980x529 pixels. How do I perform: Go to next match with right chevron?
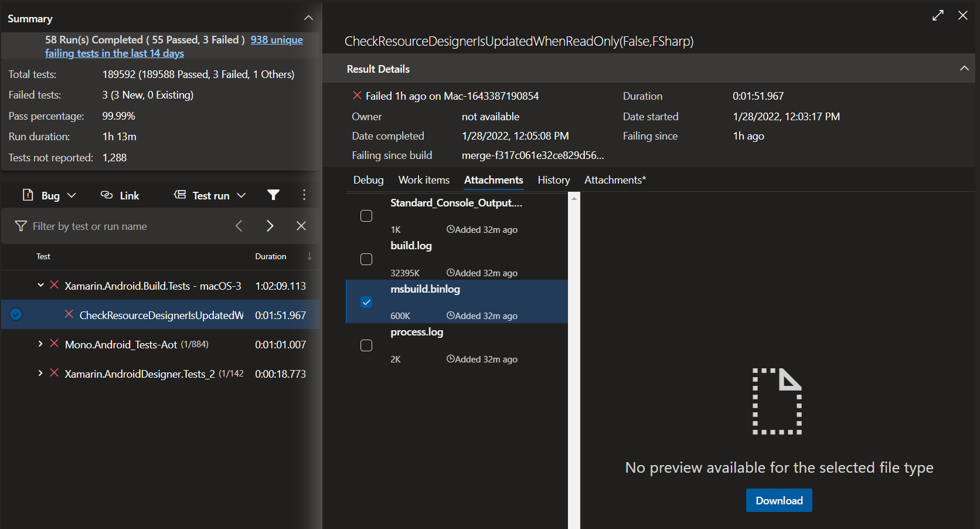click(270, 226)
